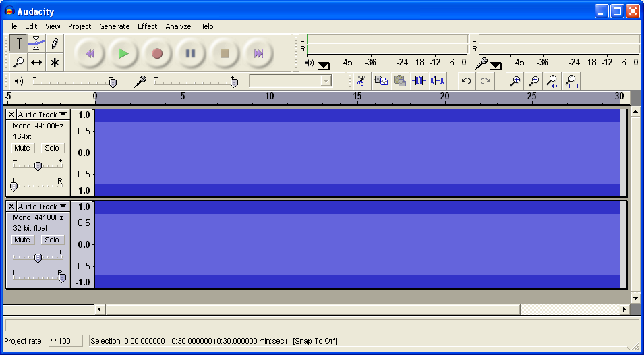Redo the last undone action
This screenshot has height=355, width=644.
[x=485, y=81]
